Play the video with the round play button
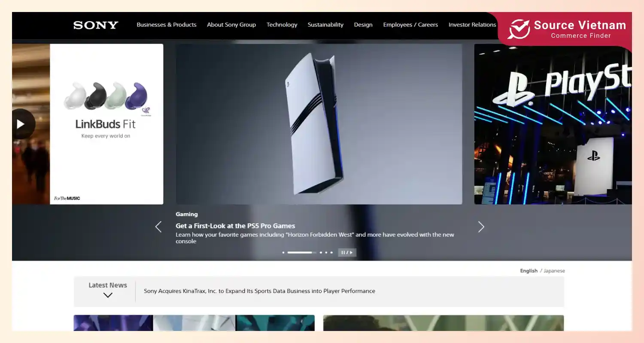Screen dimensions: 644x343 click(21, 124)
